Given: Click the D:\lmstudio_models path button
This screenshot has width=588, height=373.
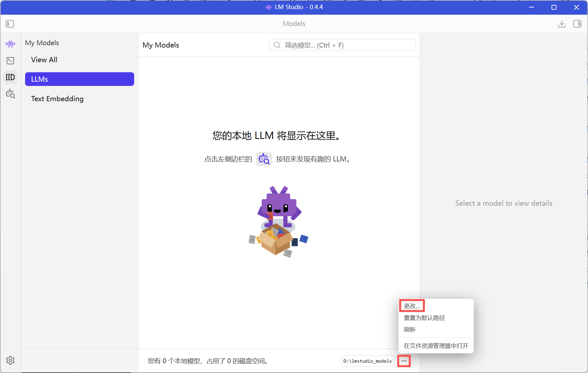Looking at the screenshot, I should tap(367, 361).
